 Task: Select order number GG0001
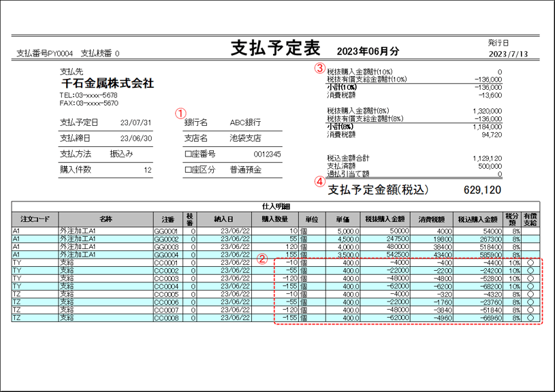pos(166,231)
